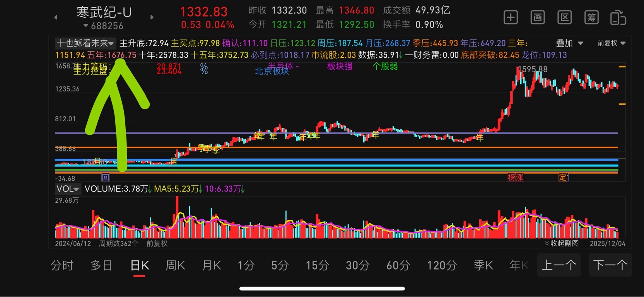Tap the 个股弱 label on chart
This screenshot has height=297, width=644.
point(385,66)
